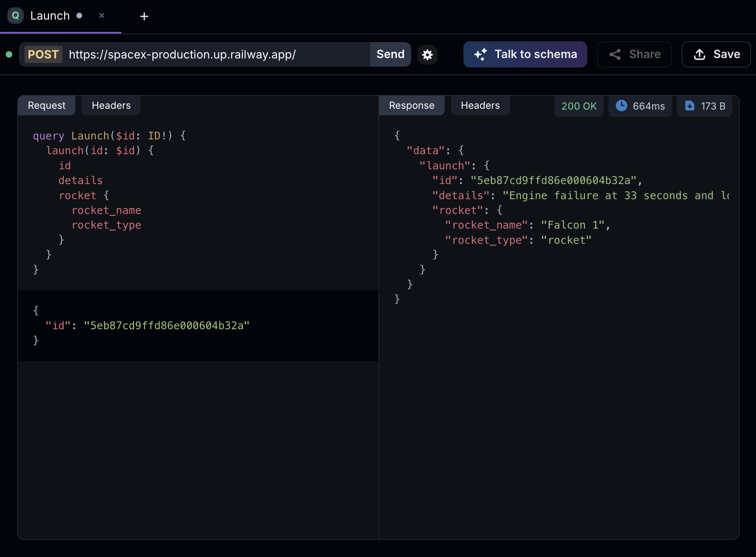Send the GraphQL request
Screen dimensions: 756x557
click(x=390, y=54)
